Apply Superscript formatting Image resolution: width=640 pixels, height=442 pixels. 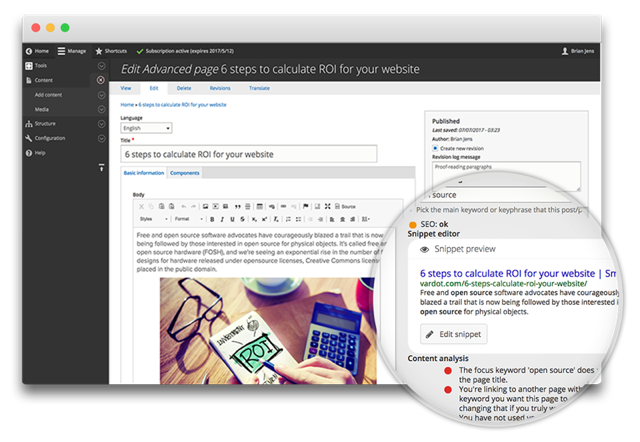point(264,219)
